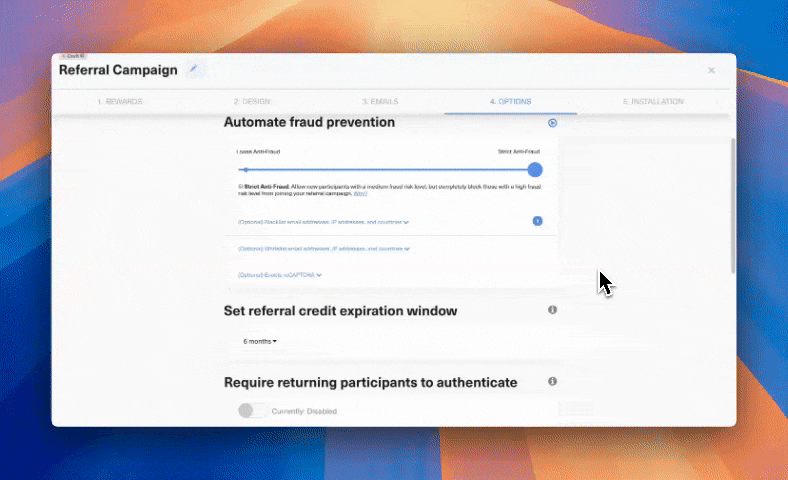Toggle the returning participants authentication switch

point(252,410)
